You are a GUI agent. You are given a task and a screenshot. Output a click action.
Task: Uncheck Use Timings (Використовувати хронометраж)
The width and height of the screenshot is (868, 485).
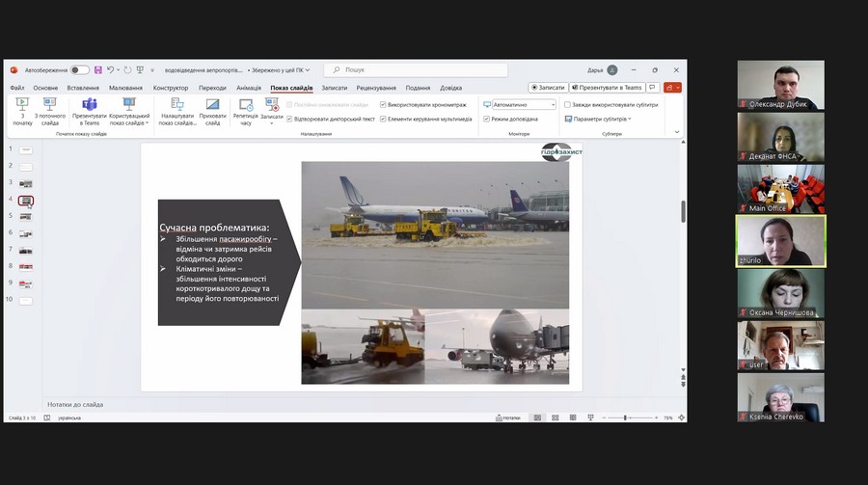[x=383, y=104]
